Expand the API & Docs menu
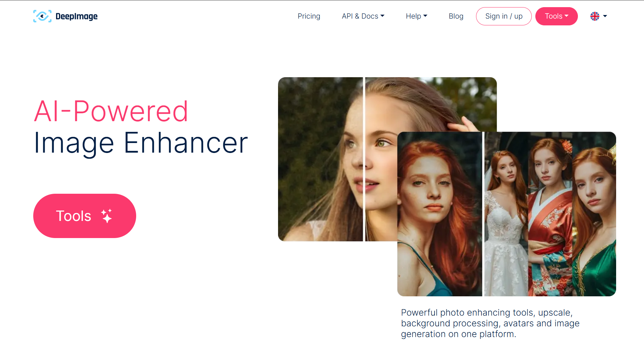Screen dimensions: 644x346 (x=363, y=16)
